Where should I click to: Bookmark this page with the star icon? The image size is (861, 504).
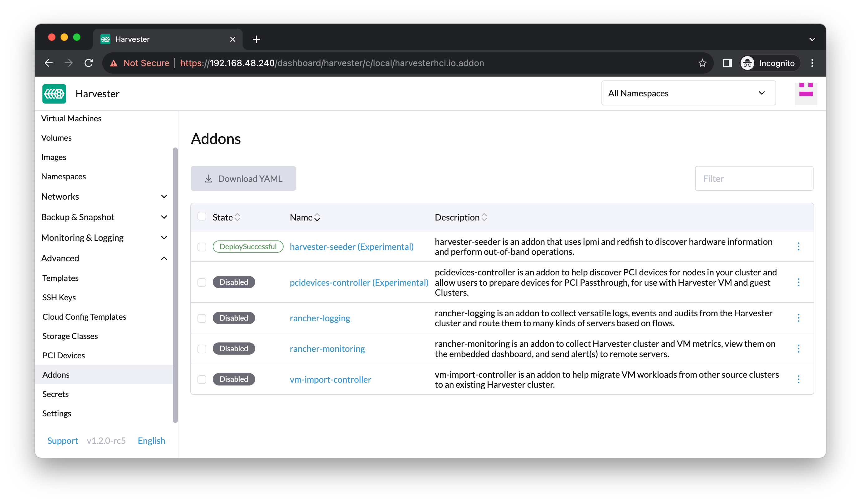click(x=702, y=63)
